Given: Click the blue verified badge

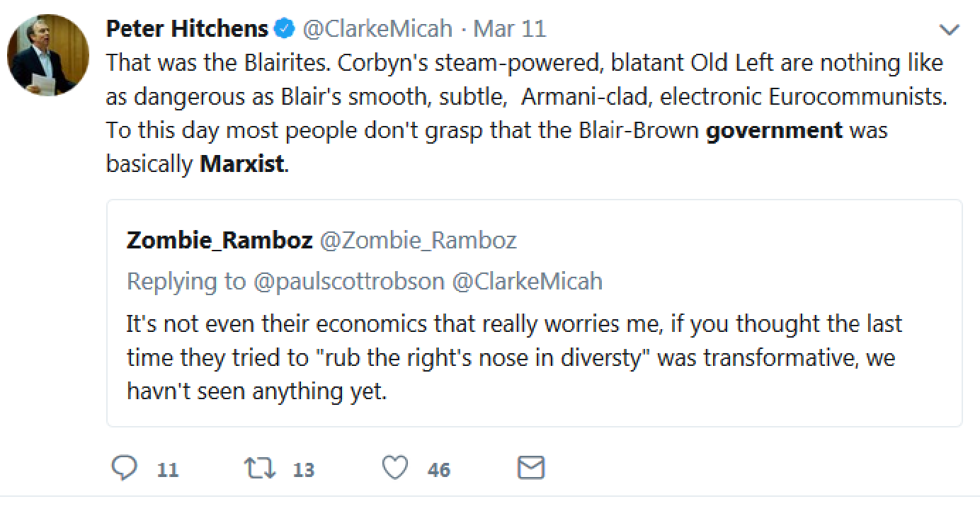Looking at the screenshot, I should [x=285, y=29].
